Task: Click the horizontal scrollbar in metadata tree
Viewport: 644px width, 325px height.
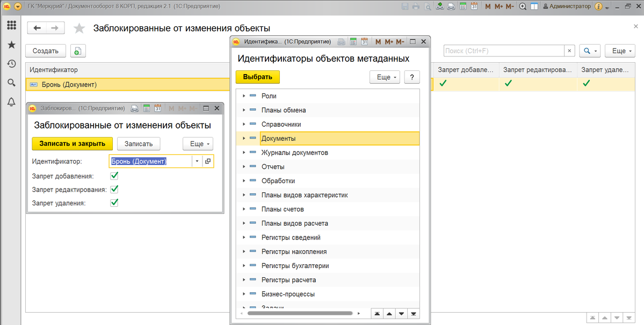Action: click(x=300, y=314)
